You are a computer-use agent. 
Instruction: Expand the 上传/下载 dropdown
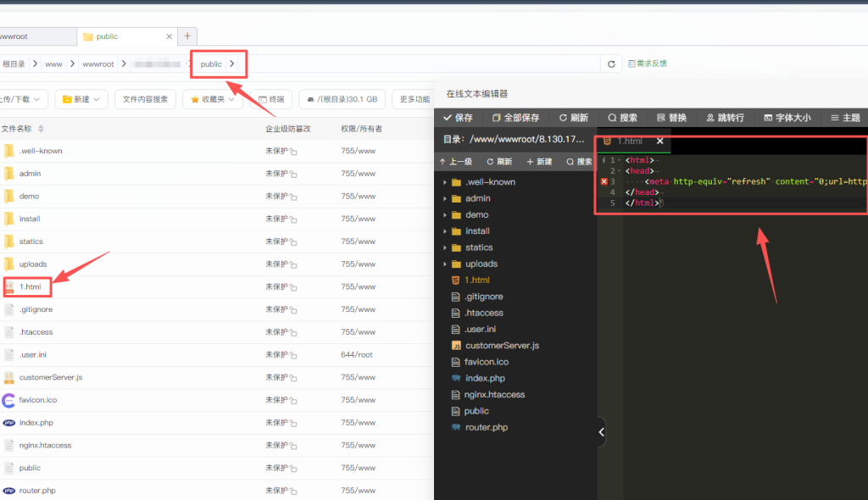coord(23,99)
